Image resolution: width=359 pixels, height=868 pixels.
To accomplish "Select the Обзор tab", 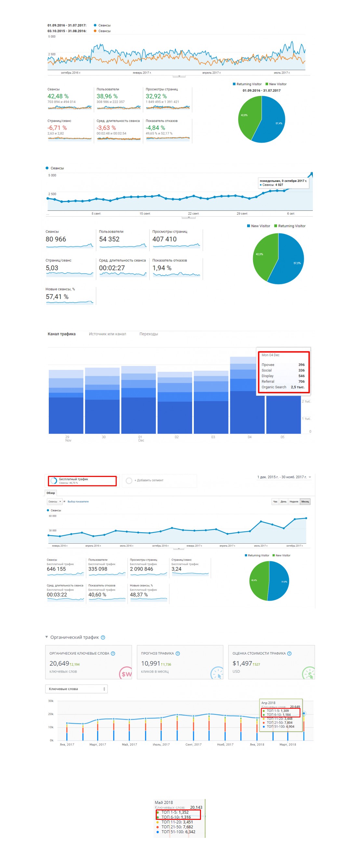I will (x=50, y=493).
